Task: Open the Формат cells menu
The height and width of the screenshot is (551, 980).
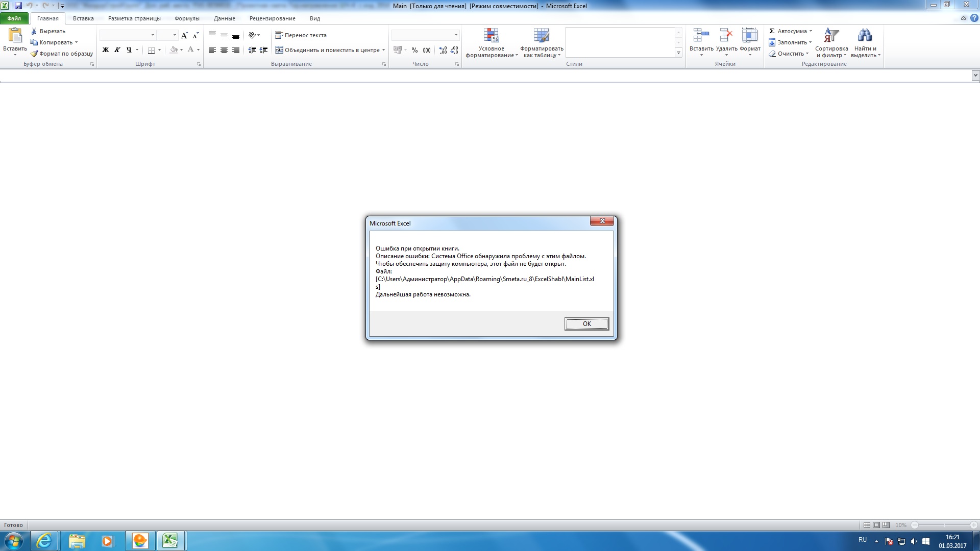Action: tap(750, 43)
